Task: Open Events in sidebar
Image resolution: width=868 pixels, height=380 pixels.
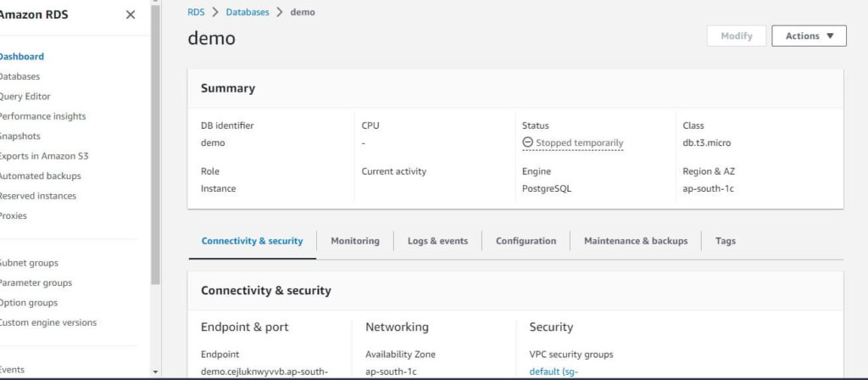Action: (x=12, y=370)
